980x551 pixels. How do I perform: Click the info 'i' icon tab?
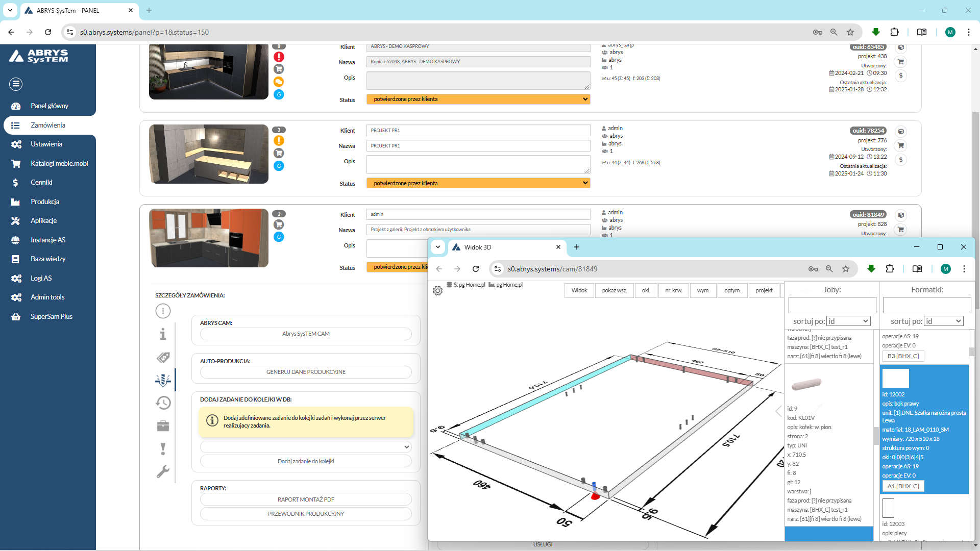point(163,334)
